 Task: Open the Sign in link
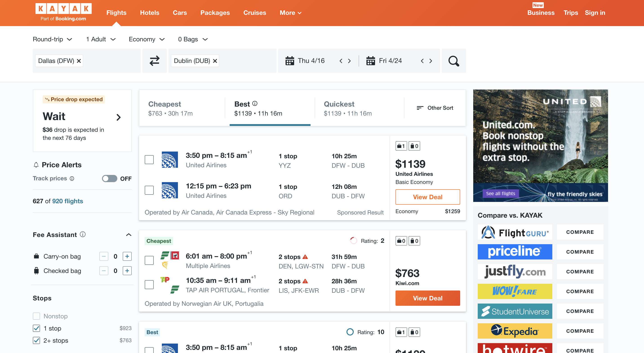[595, 13]
